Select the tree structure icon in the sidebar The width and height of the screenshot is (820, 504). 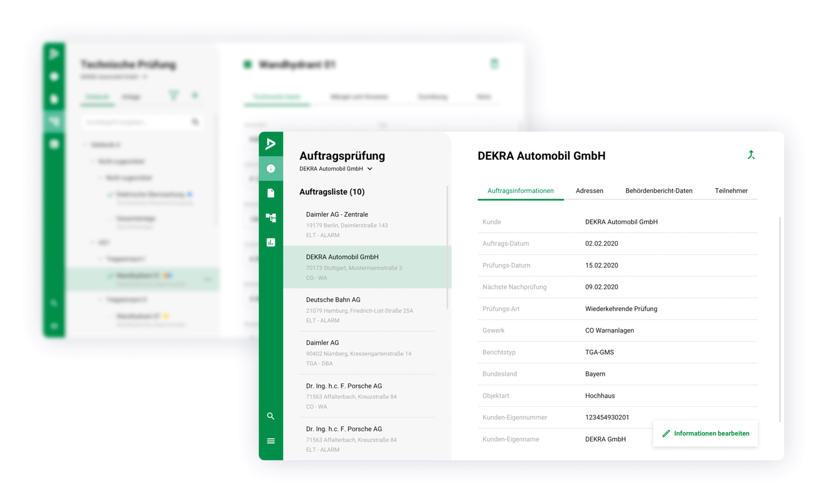coord(271,218)
